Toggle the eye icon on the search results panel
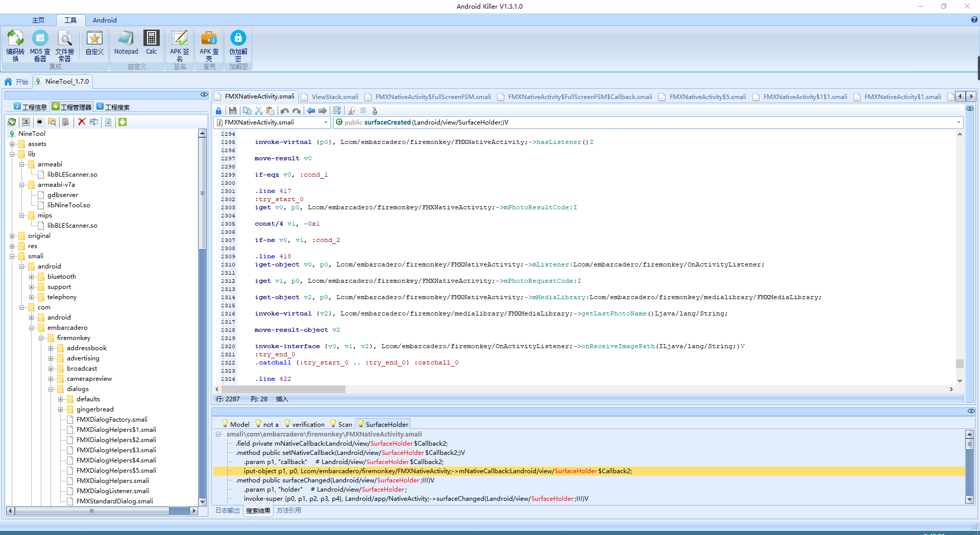980x535 pixels. tap(971, 411)
